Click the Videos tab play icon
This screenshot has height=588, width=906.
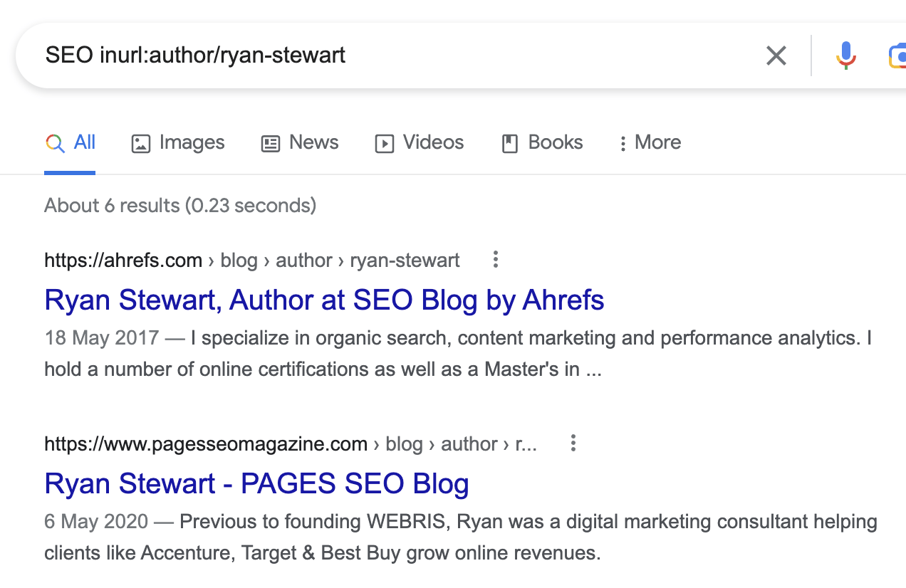coord(384,142)
